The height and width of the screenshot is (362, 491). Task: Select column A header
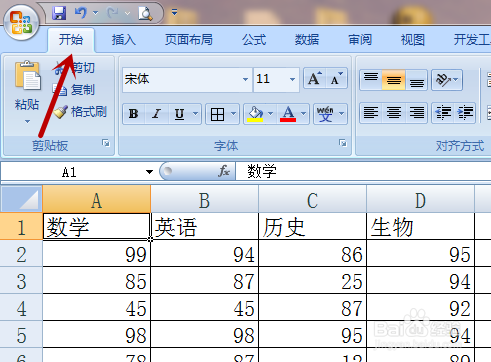97,200
